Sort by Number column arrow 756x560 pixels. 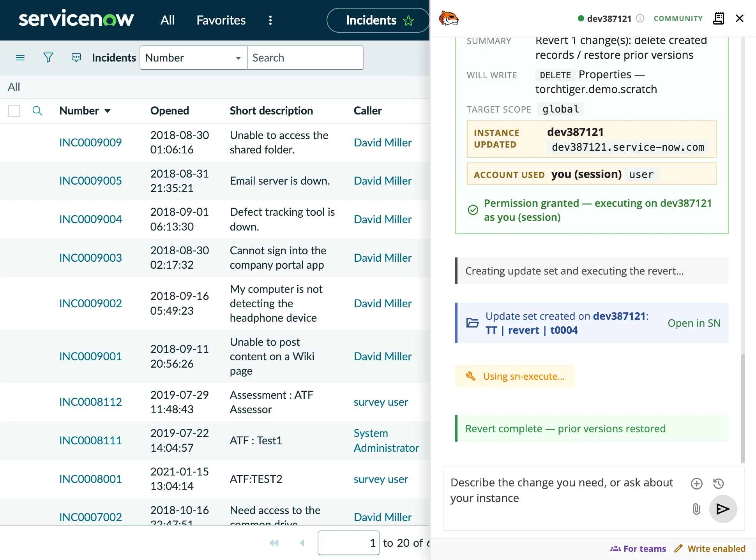click(x=108, y=111)
